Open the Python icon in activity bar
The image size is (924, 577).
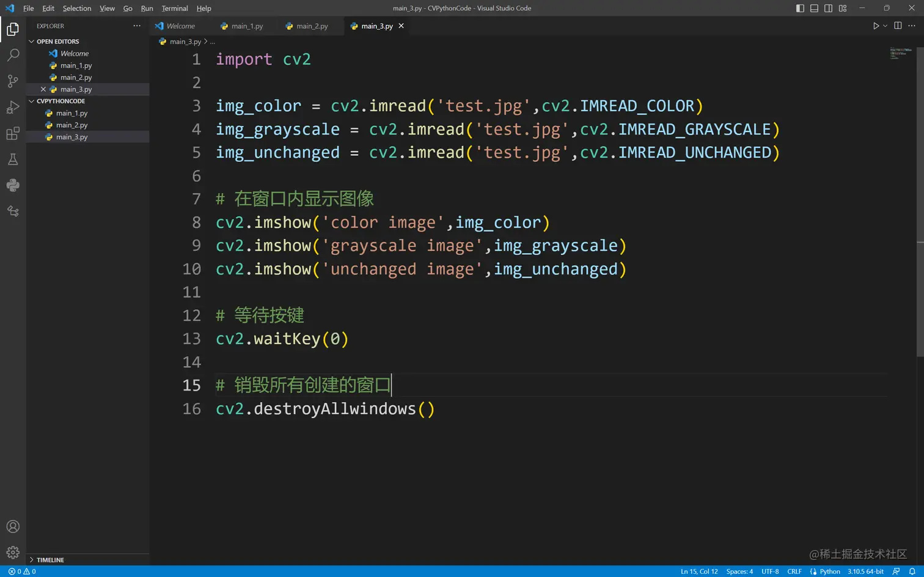point(13,185)
